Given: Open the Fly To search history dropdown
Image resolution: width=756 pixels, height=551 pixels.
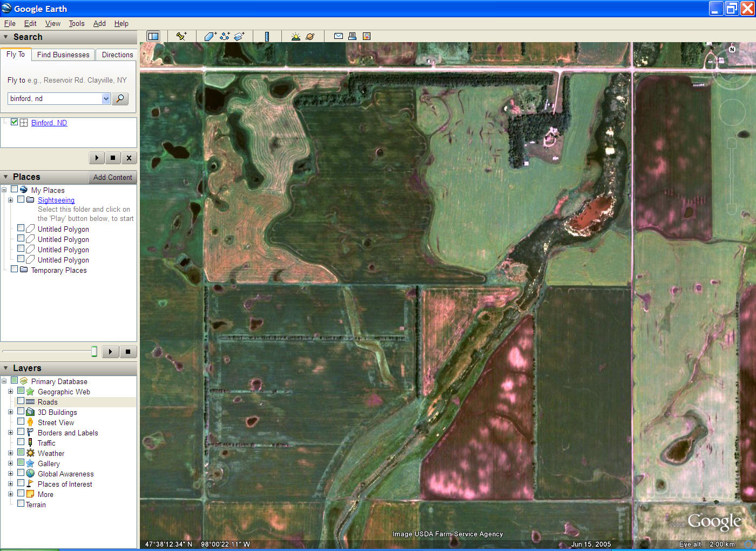Looking at the screenshot, I should 106,98.
